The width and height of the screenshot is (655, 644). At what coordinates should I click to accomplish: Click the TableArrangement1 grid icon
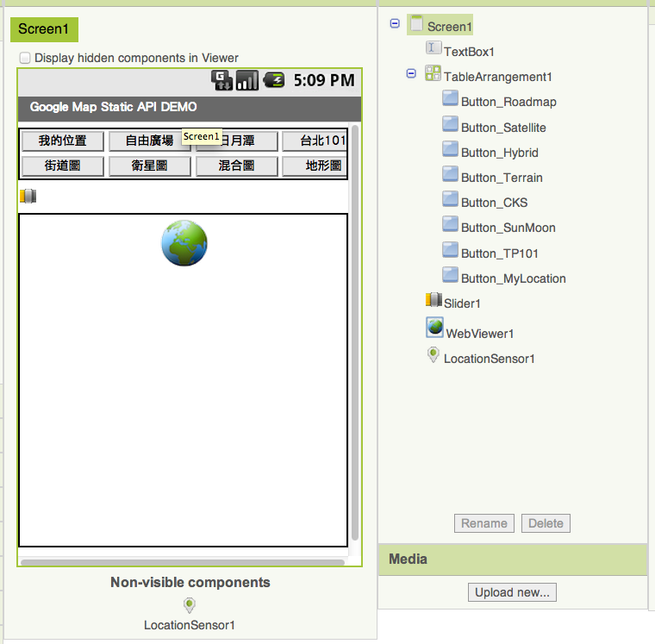click(x=433, y=73)
